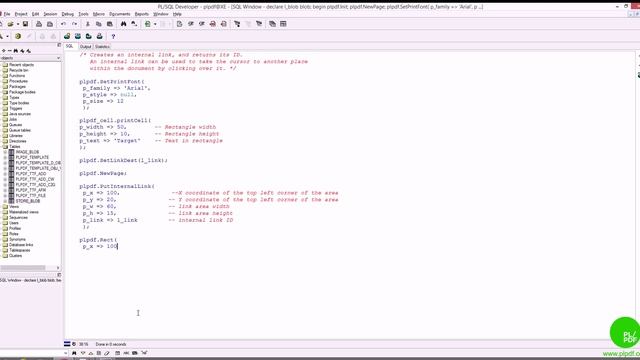Click the Copy icon in toolbar
This screenshot has height=360, width=640.
point(98,24)
